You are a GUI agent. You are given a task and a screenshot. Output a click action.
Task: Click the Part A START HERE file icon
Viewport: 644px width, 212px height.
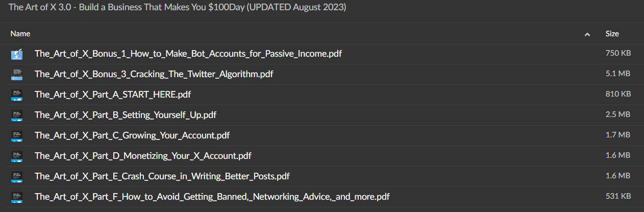tap(17, 95)
